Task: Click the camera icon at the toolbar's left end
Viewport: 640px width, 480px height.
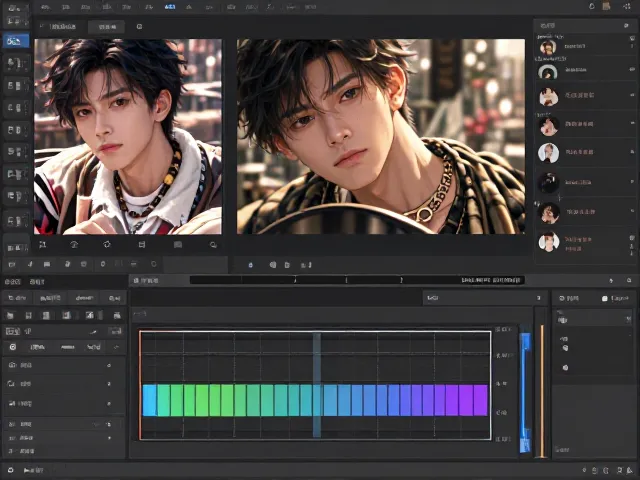Action: pos(12,264)
